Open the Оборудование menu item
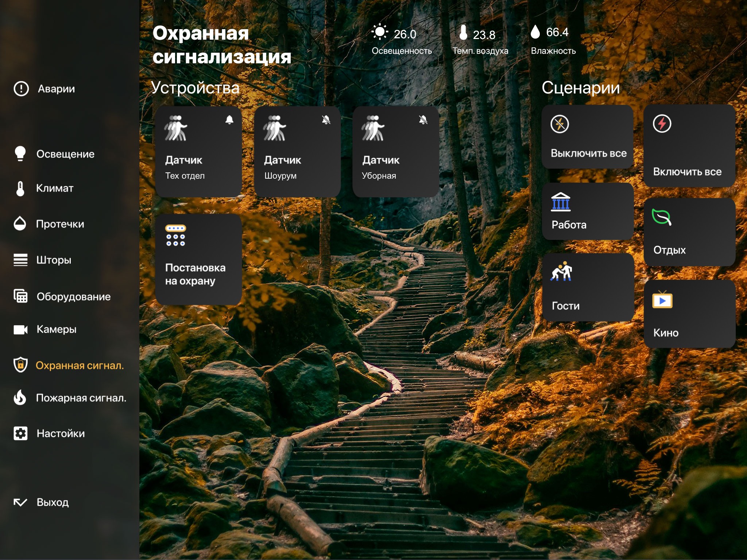This screenshot has width=747, height=560. tap(73, 297)
